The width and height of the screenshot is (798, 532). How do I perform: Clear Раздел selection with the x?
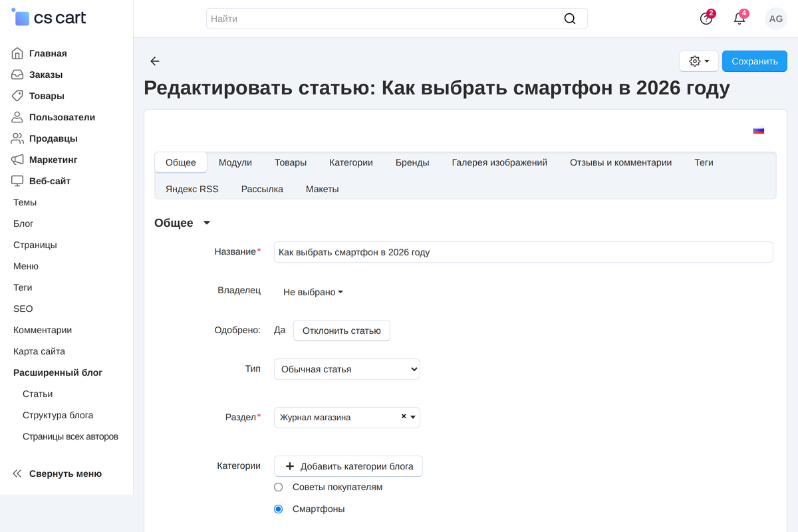(404, 416)
